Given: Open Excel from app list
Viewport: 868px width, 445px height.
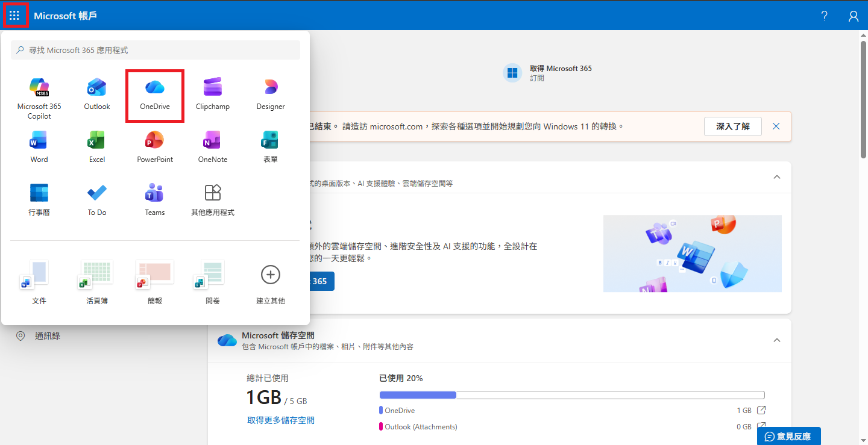Looking at the screenshot, I should coord(97,147).
